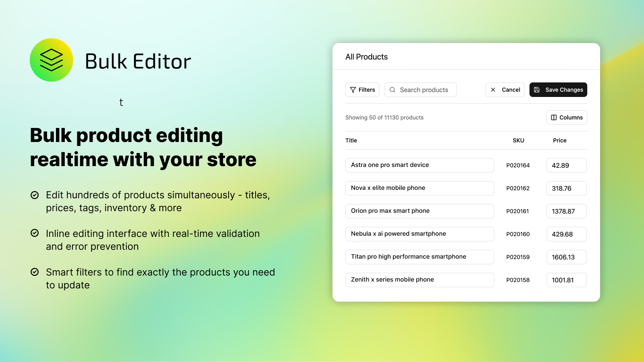The image size is (644, 362).
Task: Edit the title Orion pro max smart phone
Action: tap(420, 211)
